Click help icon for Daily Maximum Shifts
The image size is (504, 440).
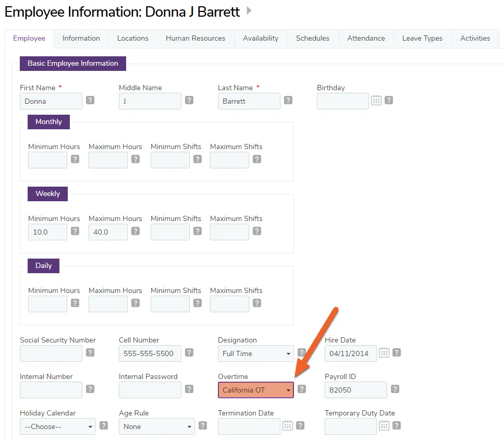pos(257,303)
